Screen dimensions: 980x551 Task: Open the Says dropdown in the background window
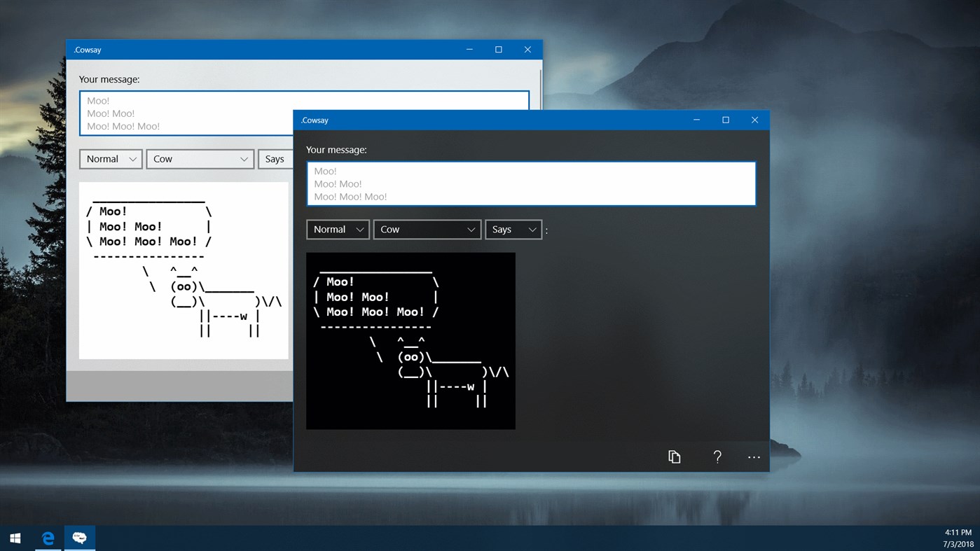coord(275,159)
